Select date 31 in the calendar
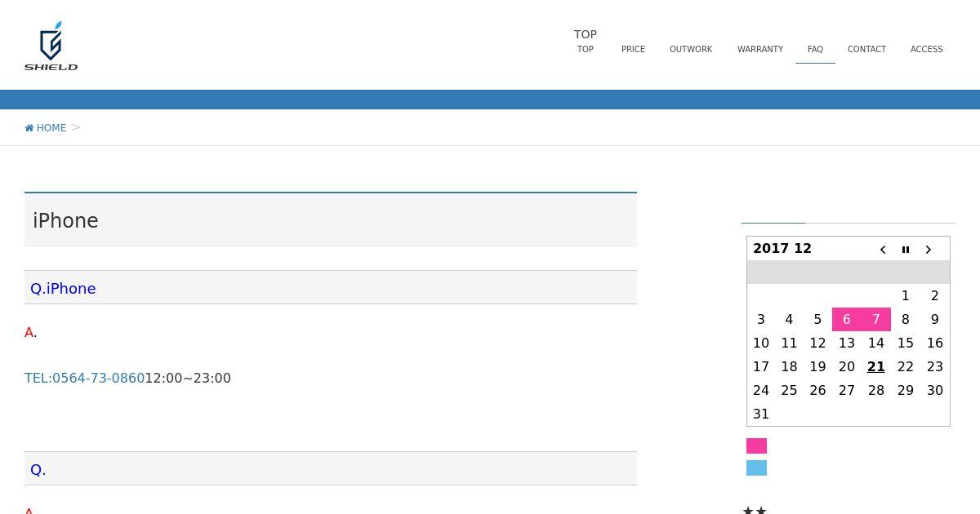Screen dimensions: 980x514 [761, 414]
